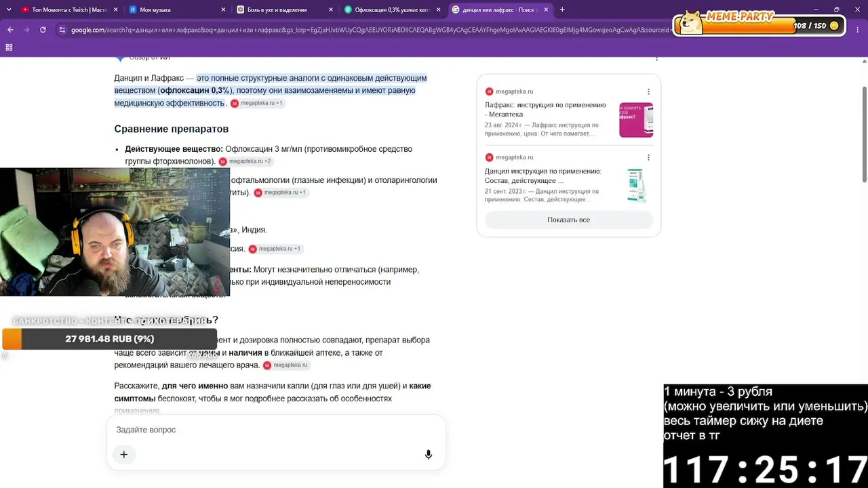Screen dimensions: 868x488
Task: Click the 'Действующее вещество:' bullet label
Action: (174, 149)
